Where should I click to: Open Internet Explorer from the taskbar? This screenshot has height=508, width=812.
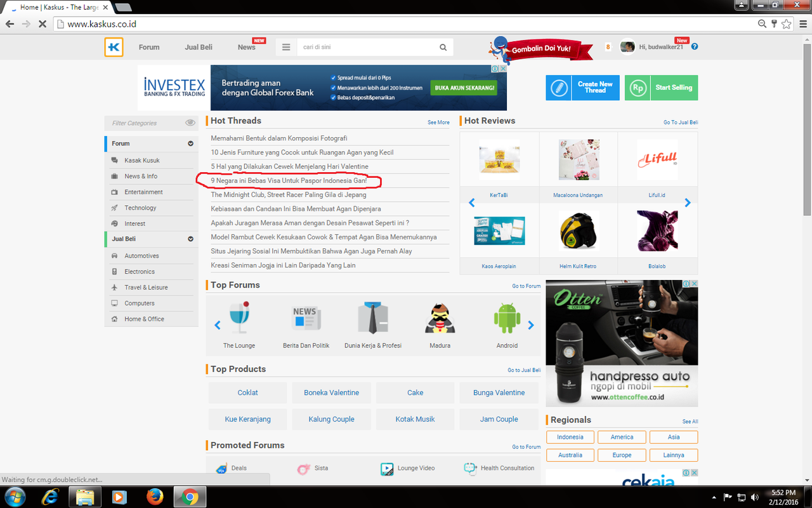(x=50, y=496)
